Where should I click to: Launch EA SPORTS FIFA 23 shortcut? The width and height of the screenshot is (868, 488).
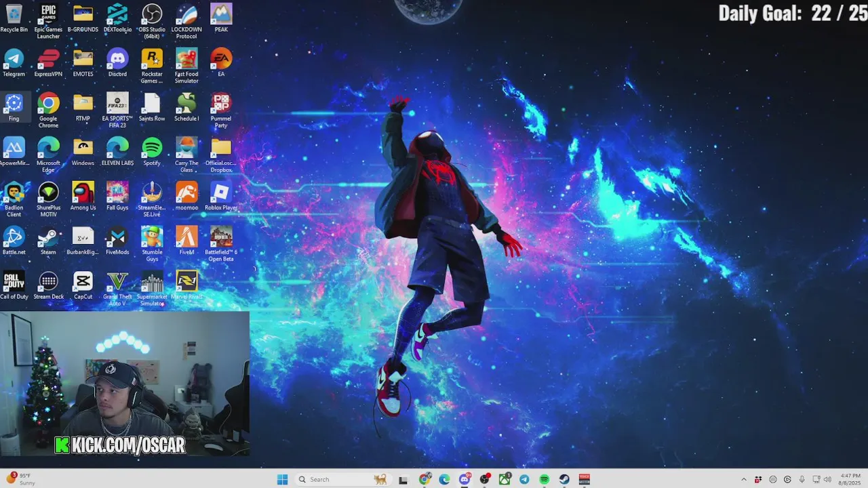click(x=117, y=110)
